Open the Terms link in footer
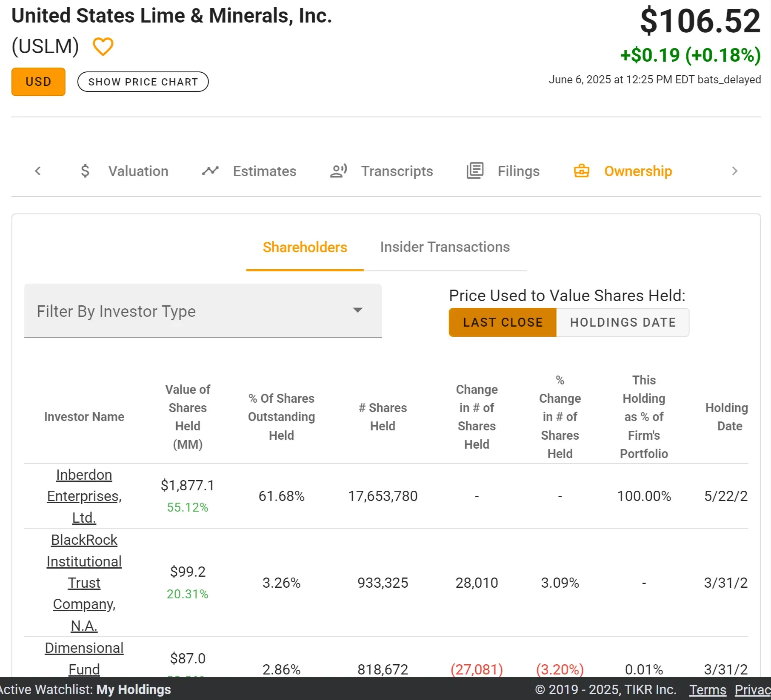771x700 pixels. click(x=708, y=689)
